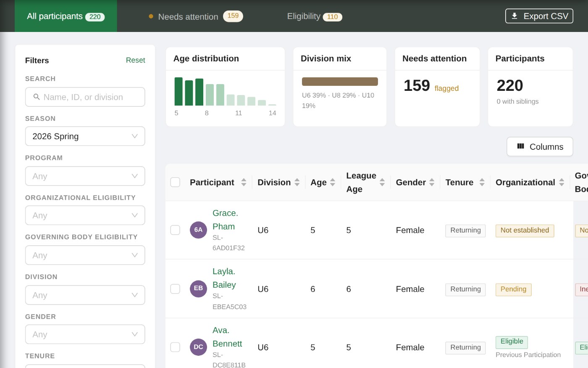Sort by the Age column arrows
588x368 pixels.
click(333, 182)
